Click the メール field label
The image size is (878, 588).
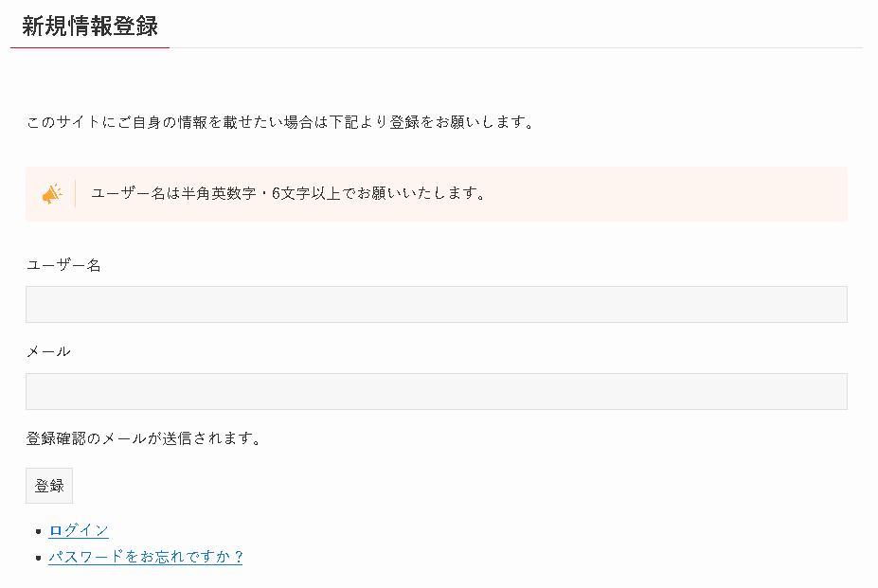(x=48, y=351)
